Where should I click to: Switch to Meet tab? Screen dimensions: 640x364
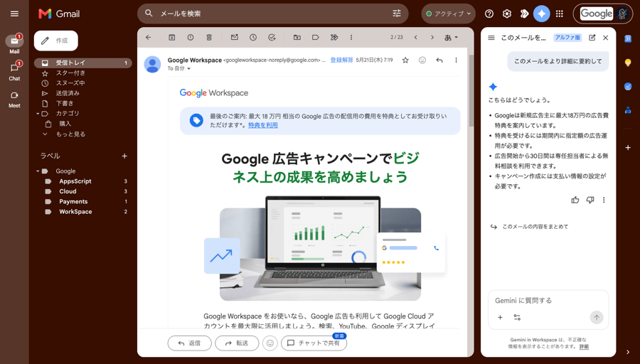[14, 99]
